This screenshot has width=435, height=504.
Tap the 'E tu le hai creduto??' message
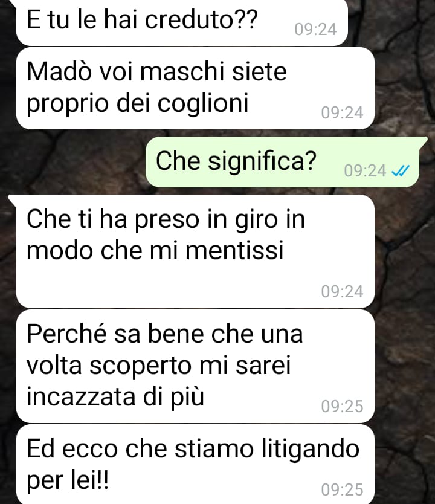pos(182,22)
